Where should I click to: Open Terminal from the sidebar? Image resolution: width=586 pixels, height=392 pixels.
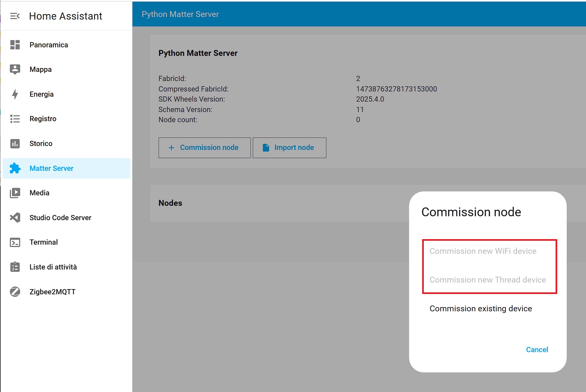pyautogui.click(x=66, y=242)
